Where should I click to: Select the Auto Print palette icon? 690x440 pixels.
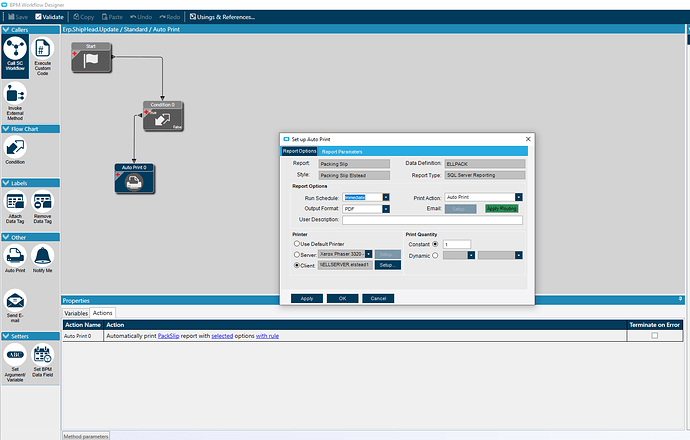(x=15, y=259)
